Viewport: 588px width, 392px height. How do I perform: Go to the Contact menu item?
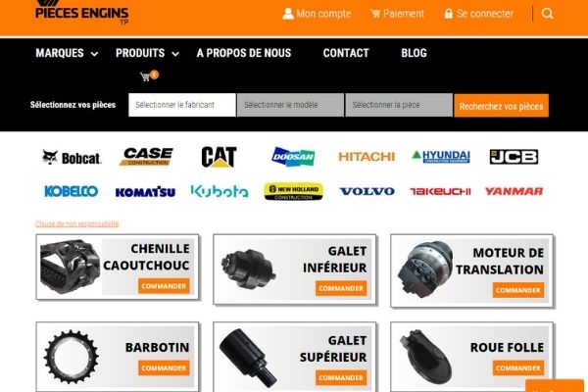coord(346,53)
